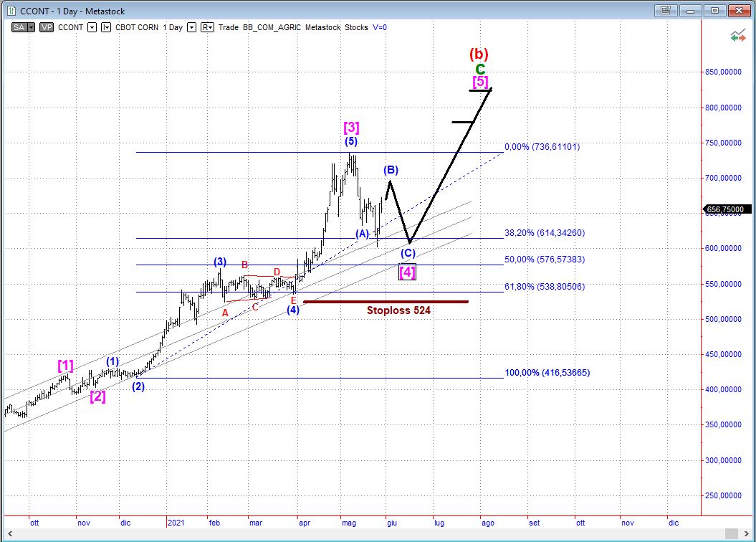Click the blue (A) wave label
This screenshot has height=542, width=756.
[362, 234]
